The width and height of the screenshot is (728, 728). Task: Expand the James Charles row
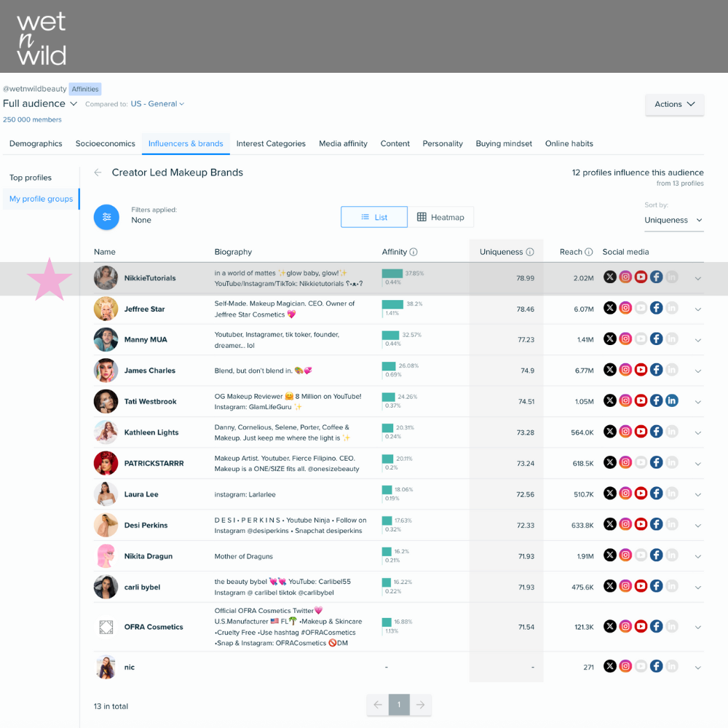point(698,371)
